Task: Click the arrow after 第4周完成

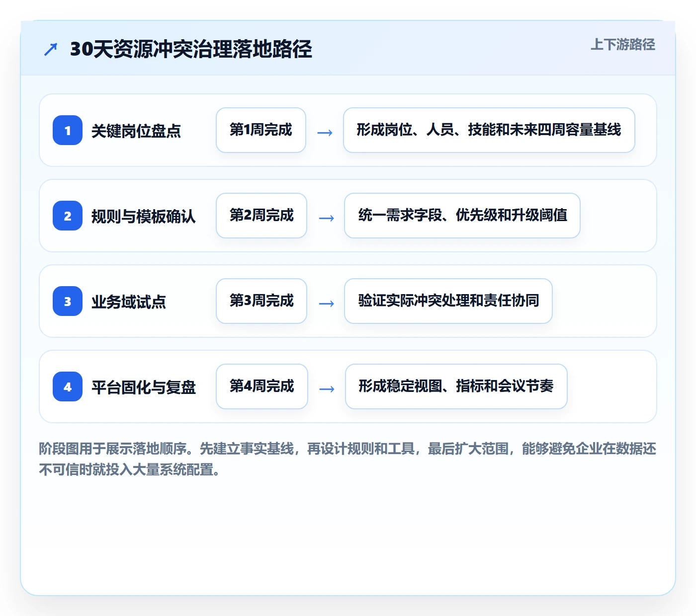Action: tap(327, 388)
